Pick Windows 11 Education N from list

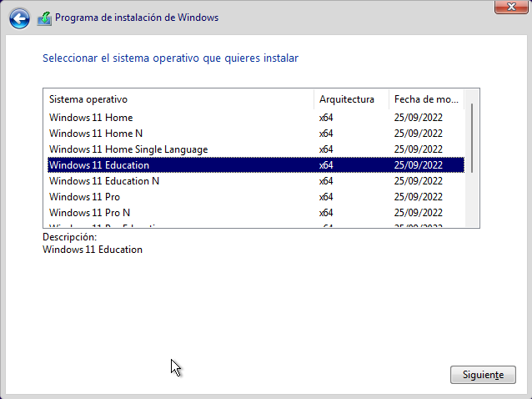(x=104, y=181)
